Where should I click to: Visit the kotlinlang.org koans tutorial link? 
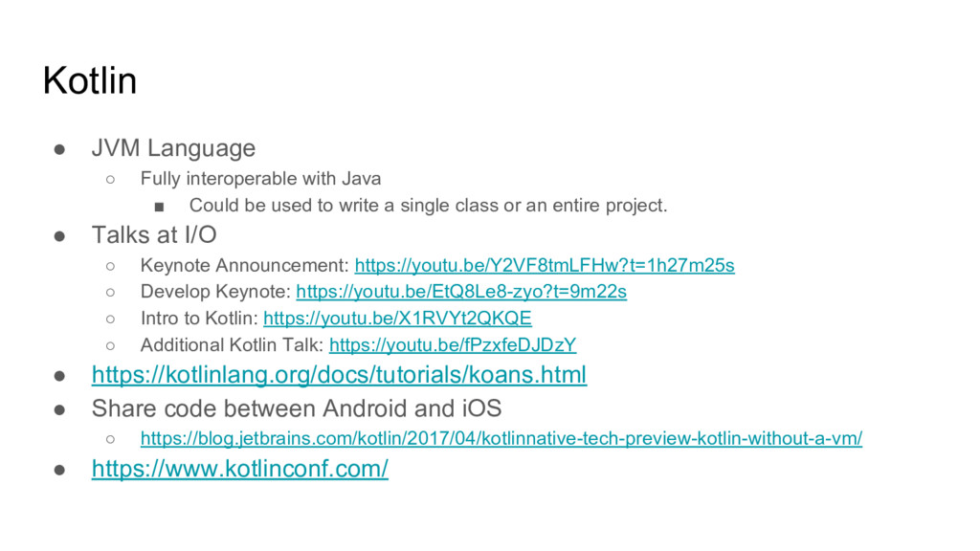339,375
